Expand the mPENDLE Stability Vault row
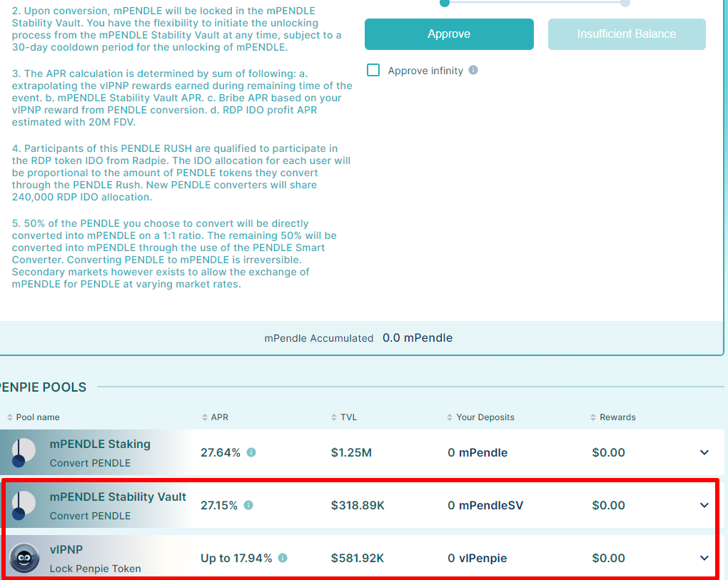This screenshot has width=728, height=580. [x=704, y=505]
